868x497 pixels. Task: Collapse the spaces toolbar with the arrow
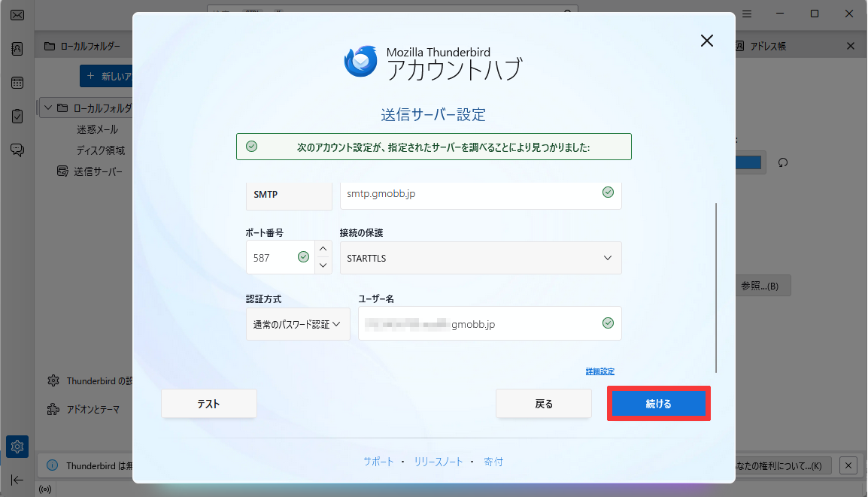[x=17, y=480]
